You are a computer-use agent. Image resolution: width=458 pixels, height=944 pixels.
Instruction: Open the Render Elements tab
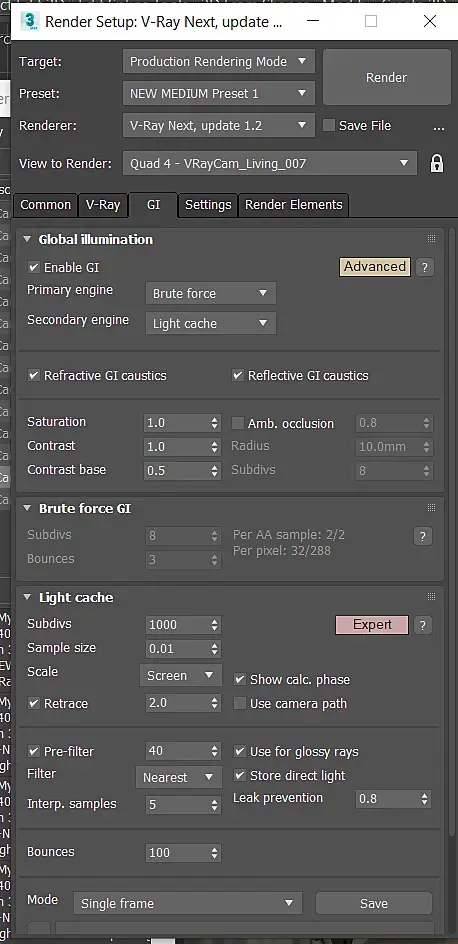tap(294, 205)
